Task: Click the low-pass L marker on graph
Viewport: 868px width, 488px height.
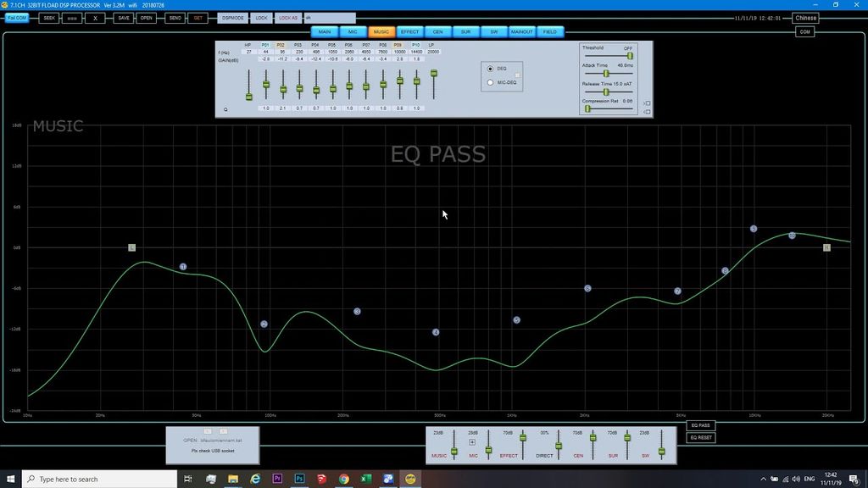Action: (x=826, y=247)
